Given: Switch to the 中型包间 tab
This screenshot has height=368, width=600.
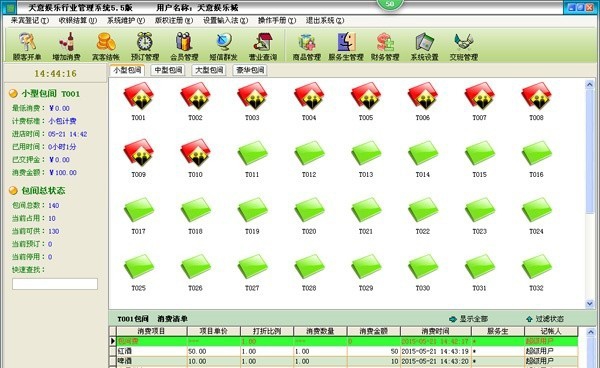Looking at the screenshot, I should [x=168, y=70].
